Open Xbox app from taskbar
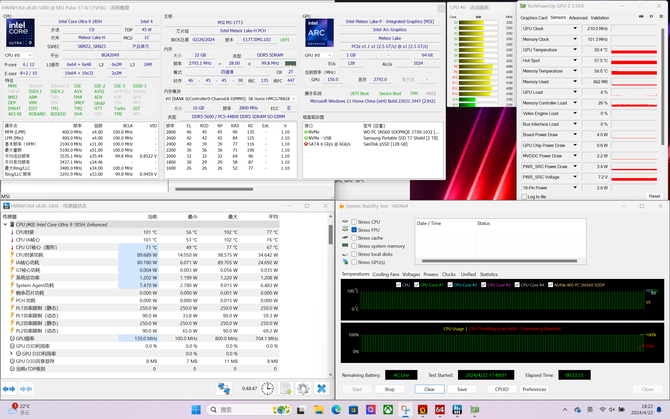 pyautogui.click(x=388, y=410)
